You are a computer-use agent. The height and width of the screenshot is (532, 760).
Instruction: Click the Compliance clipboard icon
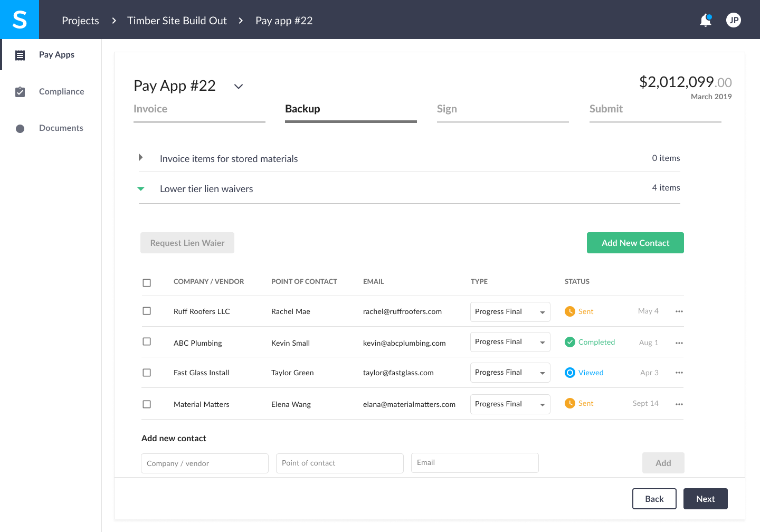pyautogui.click(x=20, y=92)
